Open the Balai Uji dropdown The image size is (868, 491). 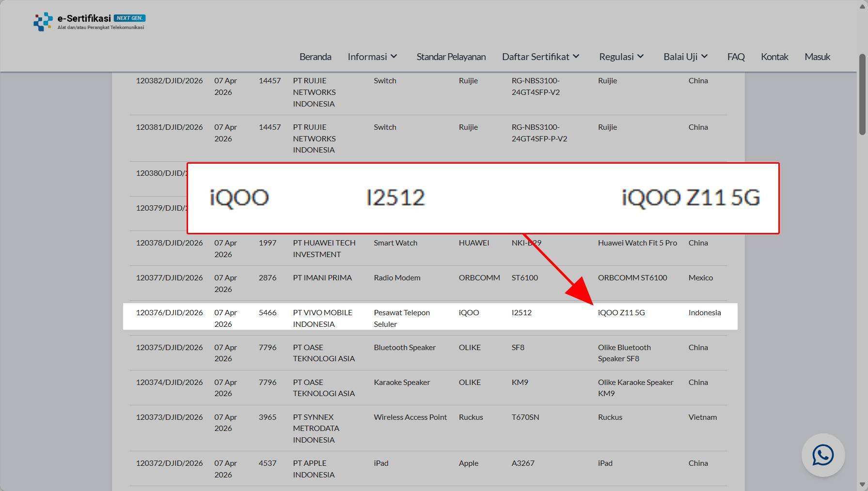point(686,57)
